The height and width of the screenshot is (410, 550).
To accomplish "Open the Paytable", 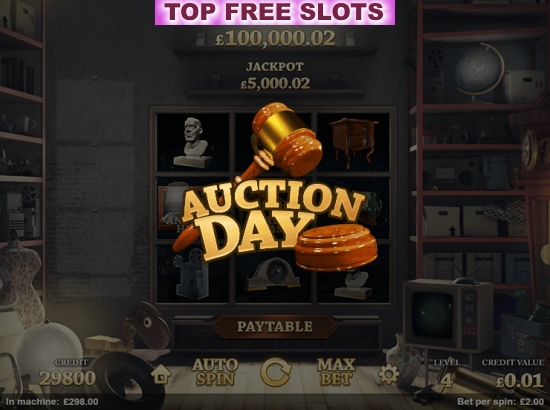I will 275,327.
